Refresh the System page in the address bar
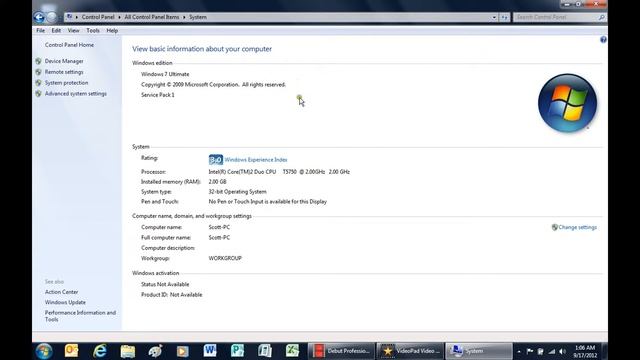 [504, 17]
